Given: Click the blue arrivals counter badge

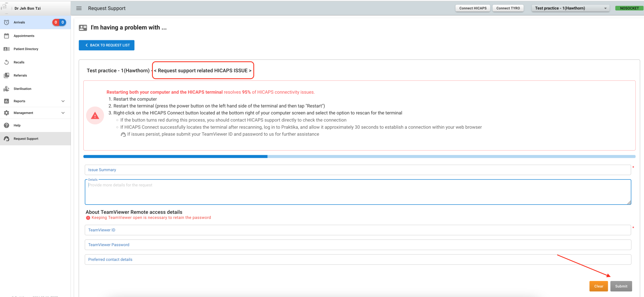Looking at the screenshot, I should coord(63,22).
